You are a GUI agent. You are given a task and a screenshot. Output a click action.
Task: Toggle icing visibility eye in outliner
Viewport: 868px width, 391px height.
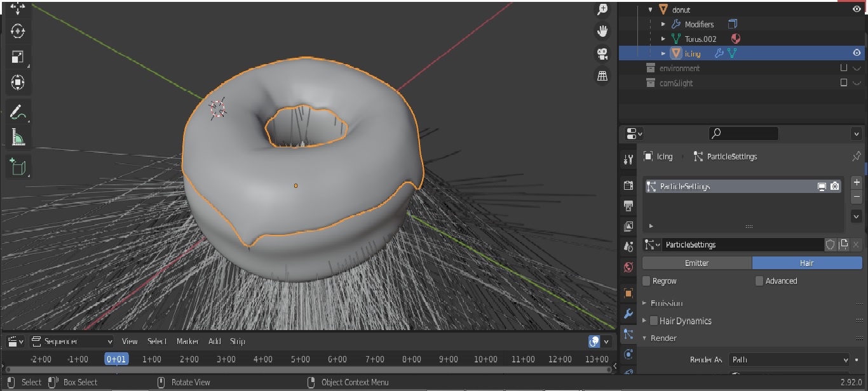tap(857, 53)
